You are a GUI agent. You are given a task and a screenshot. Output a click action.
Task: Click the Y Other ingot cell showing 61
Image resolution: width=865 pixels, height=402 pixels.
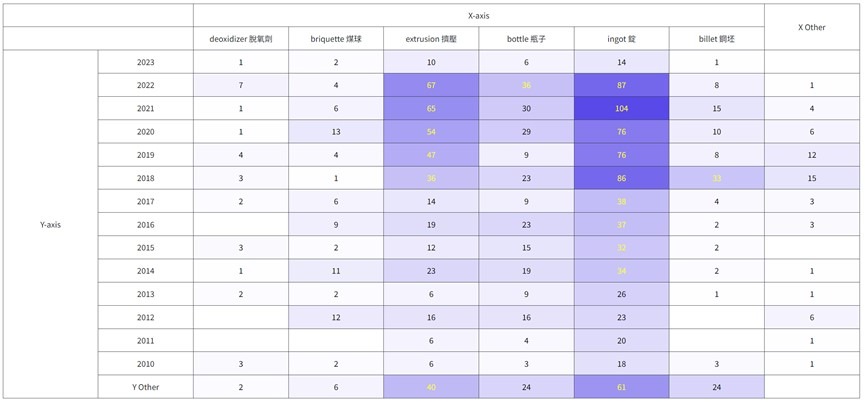[x=621, y=387]
